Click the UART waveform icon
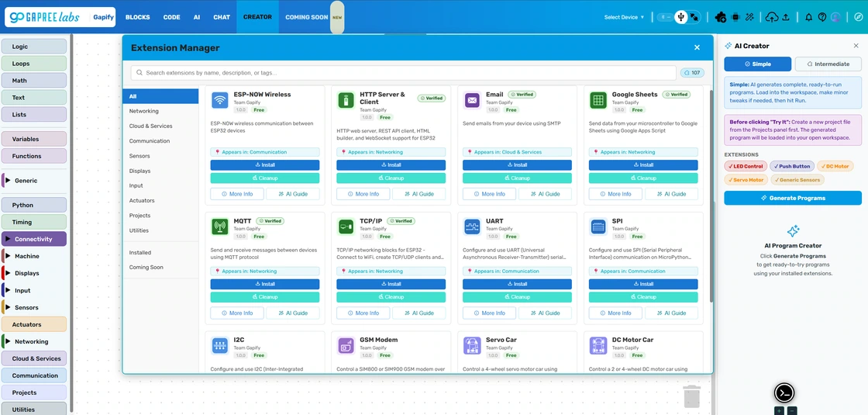868x415 pixels. (x=472, y=227)
